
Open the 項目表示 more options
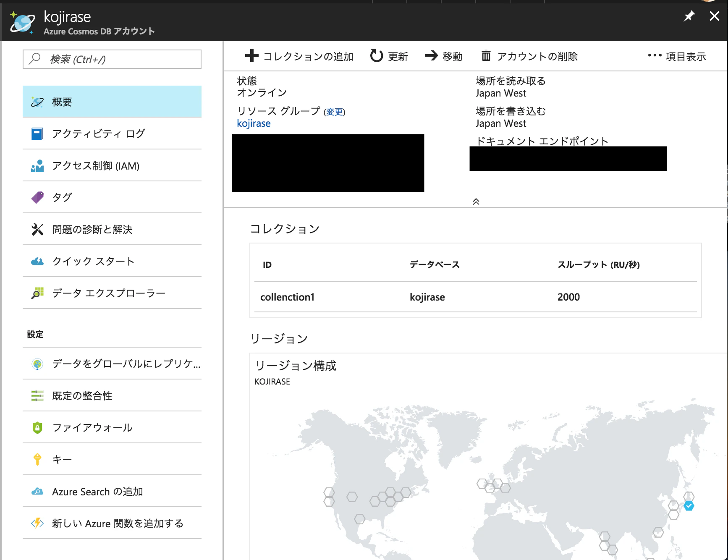point(677,56)
